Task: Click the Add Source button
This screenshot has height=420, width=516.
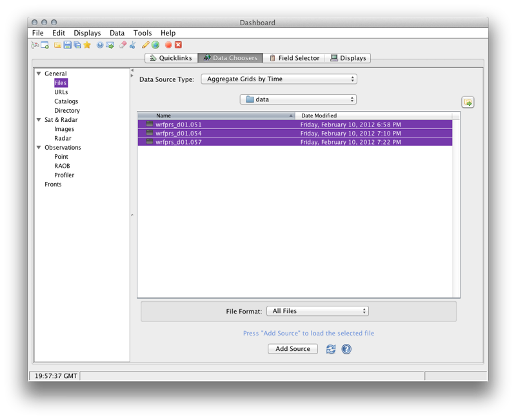Action: point(293,349)
